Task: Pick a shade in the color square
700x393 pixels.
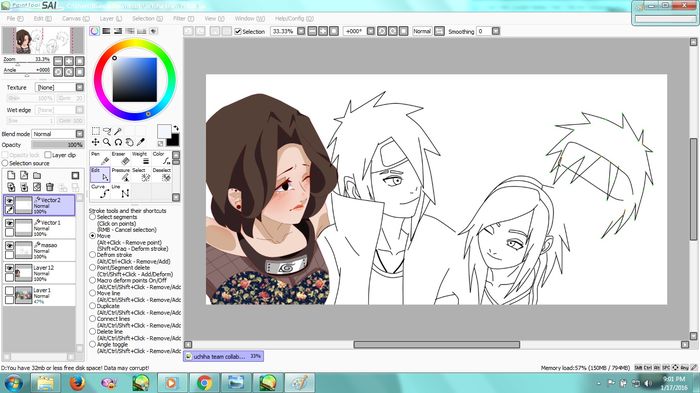Action: pos(135,79)
